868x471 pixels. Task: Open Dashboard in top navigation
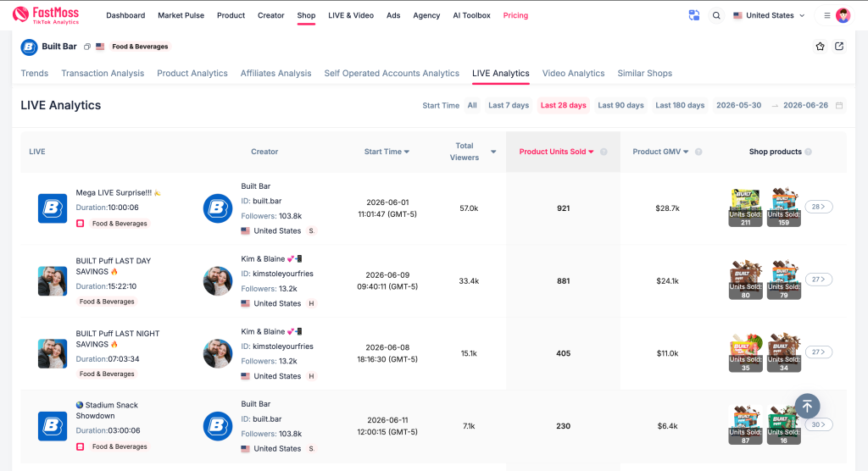point(125,15)
